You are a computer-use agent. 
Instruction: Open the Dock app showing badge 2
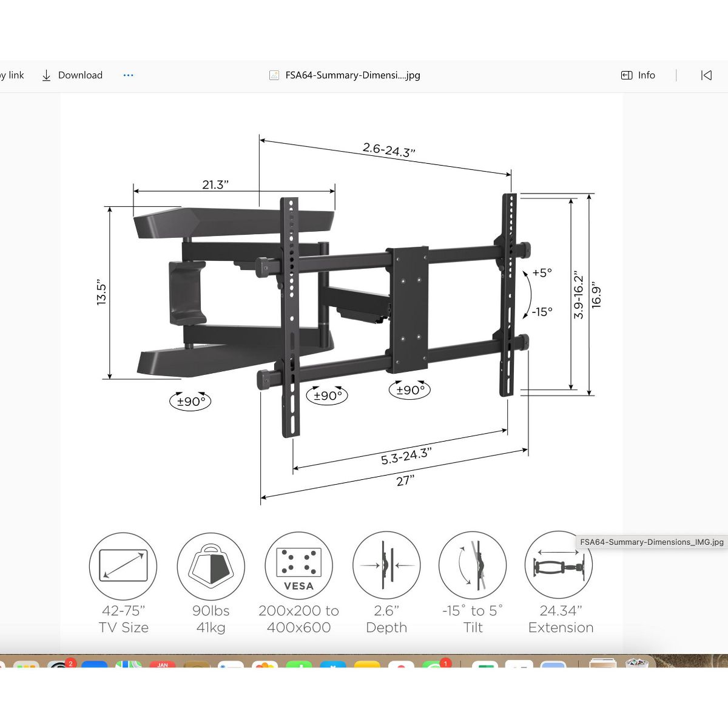coord(60,664)
